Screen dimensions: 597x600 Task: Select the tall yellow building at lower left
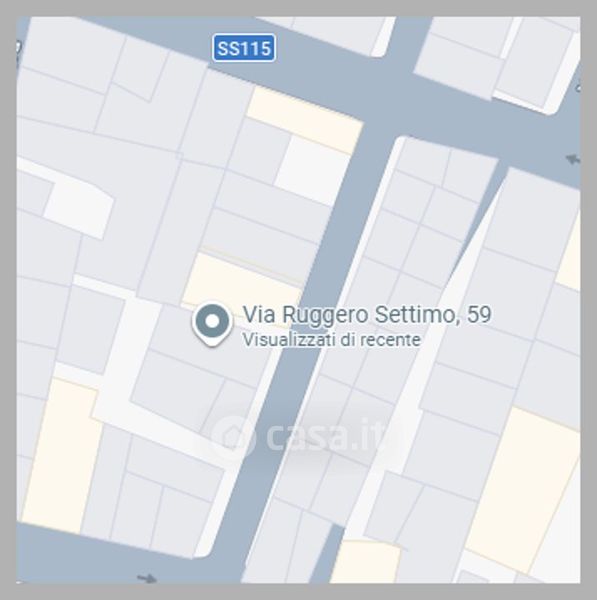(x=61, y=455)
